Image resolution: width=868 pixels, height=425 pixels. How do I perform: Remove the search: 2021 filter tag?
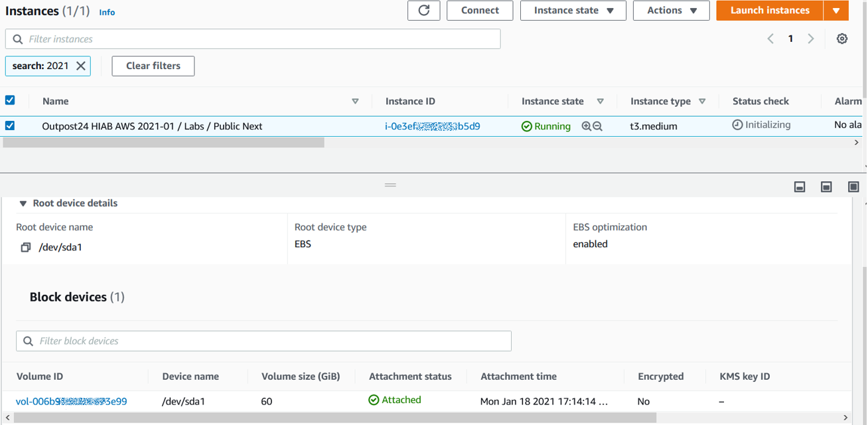click(x=82, y=66)
